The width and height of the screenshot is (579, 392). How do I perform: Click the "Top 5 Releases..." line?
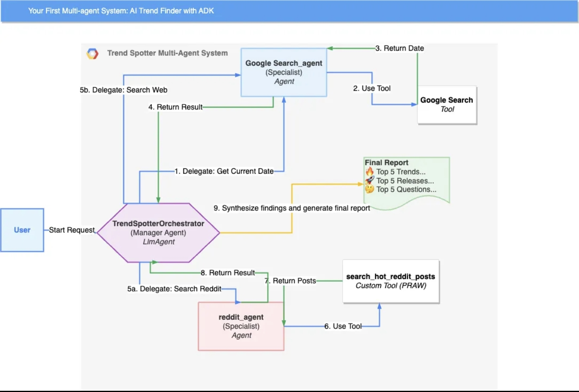(405, 181)
